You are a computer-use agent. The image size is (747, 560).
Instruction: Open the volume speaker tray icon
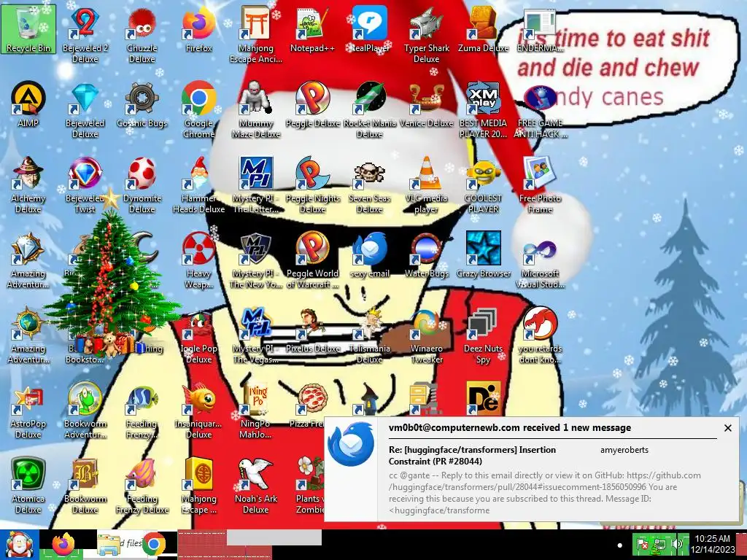pyautogui.click(x=676, y=544)
